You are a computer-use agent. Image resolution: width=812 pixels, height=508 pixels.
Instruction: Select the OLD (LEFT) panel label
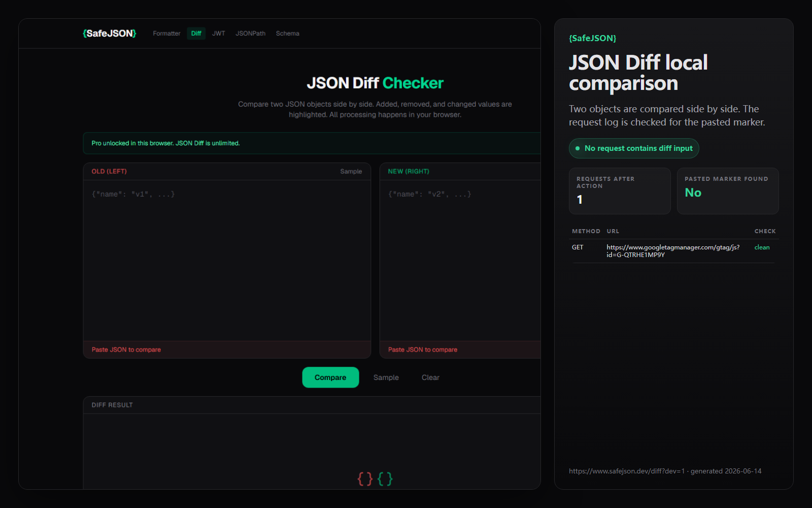click(x=109, y=172)
